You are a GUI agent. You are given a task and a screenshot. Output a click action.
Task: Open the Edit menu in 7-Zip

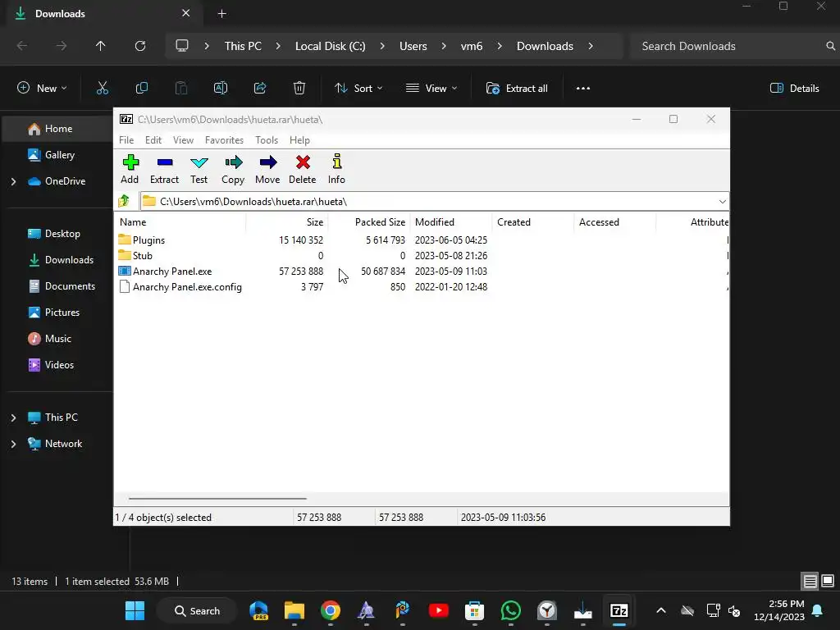153,139
